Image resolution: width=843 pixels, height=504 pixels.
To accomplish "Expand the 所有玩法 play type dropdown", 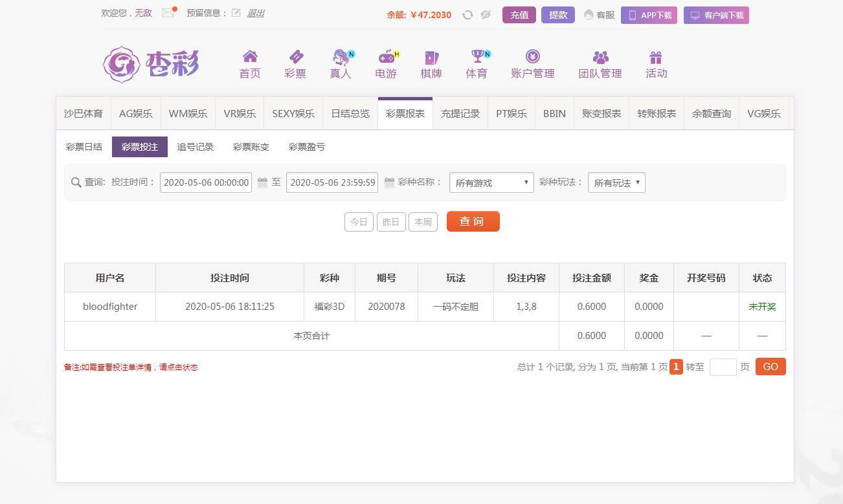I will (616, 182).
